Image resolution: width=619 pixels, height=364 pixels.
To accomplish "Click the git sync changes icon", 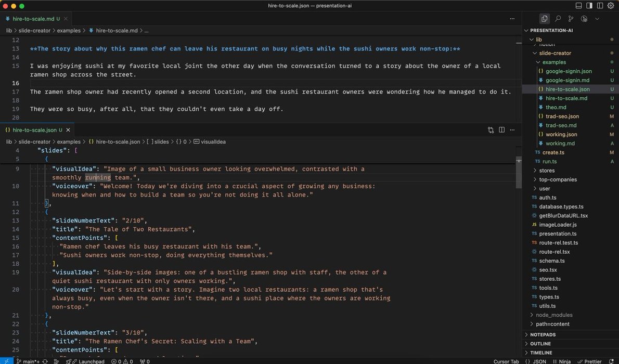I will point(45,361).
